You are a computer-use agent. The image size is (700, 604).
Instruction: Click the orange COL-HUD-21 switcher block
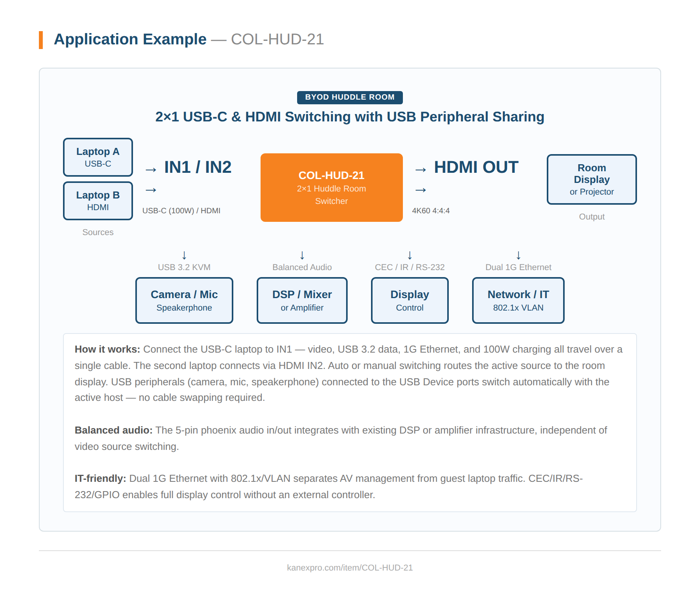331,188
